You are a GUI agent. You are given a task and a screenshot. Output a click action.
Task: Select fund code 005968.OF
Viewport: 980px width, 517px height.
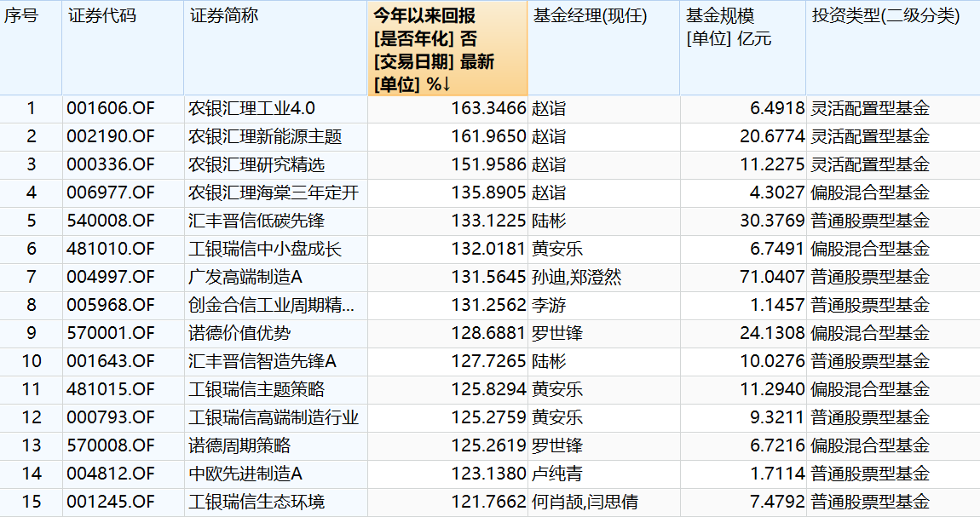click(x=111, y=305)
